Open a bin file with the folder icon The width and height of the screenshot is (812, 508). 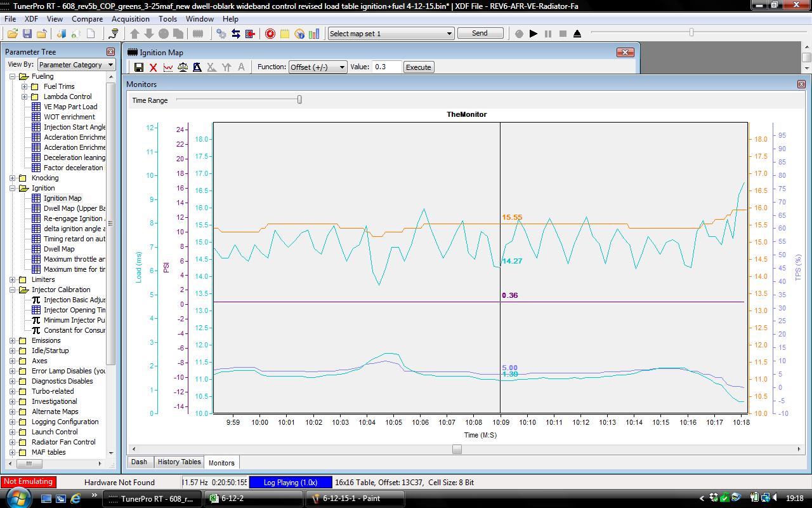click(12, 34)
